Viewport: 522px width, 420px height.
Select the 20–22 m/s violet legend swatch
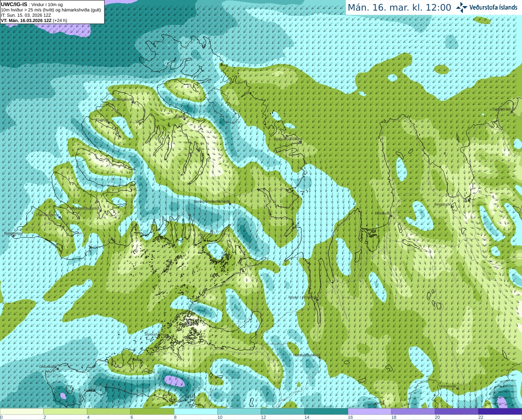coord(456,411)
